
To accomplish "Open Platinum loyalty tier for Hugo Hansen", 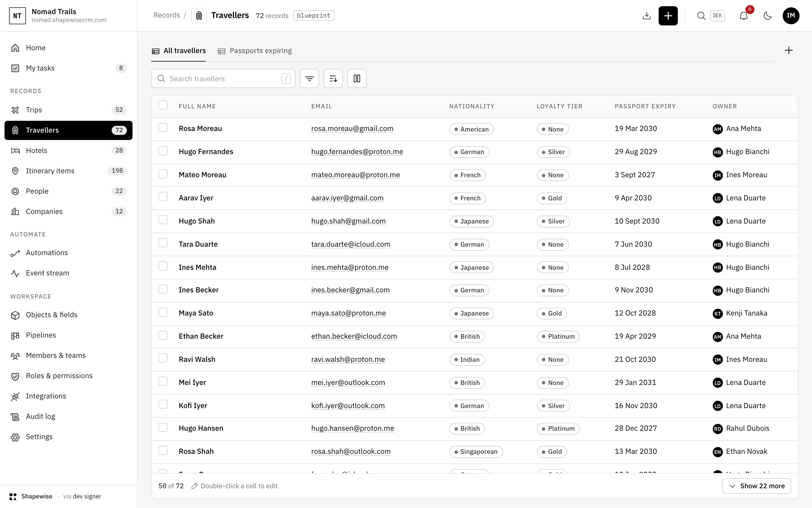I will (558, 428).
